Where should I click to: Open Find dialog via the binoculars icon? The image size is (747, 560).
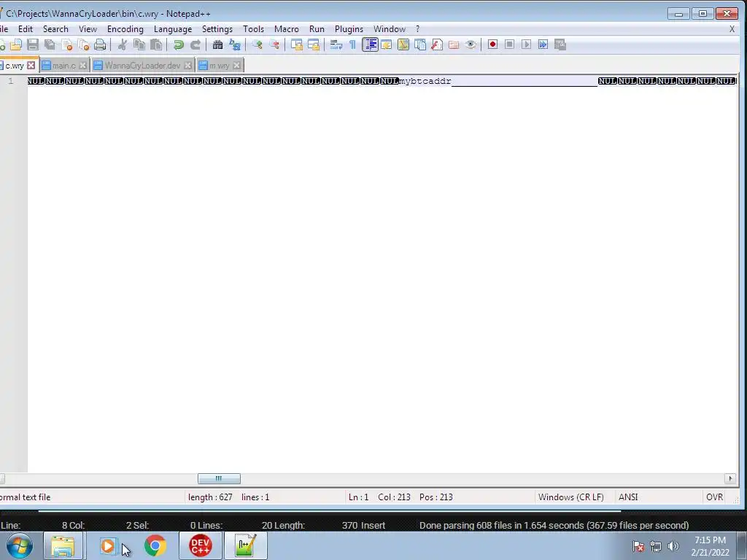click(217, 44)
